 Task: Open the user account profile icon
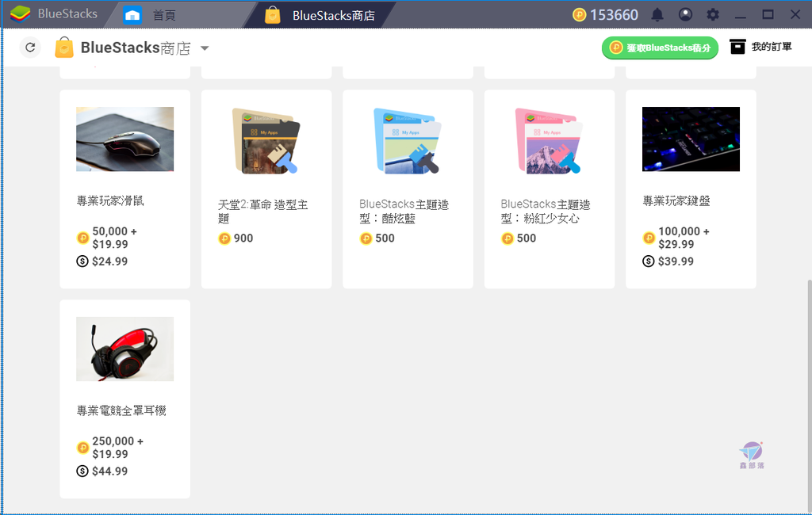[x=685, y=14]
